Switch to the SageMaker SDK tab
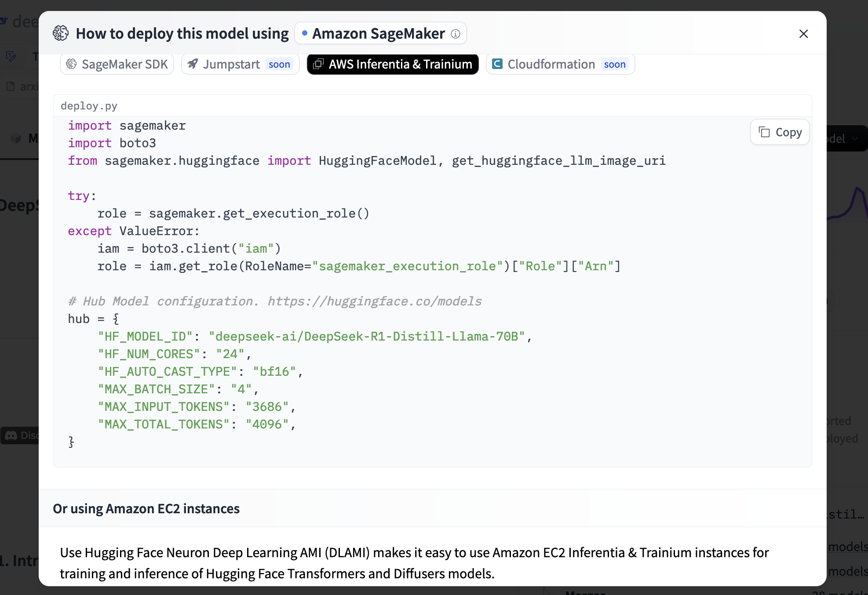The height and width of the screenshot is (595, 868). tap(117, 64)
